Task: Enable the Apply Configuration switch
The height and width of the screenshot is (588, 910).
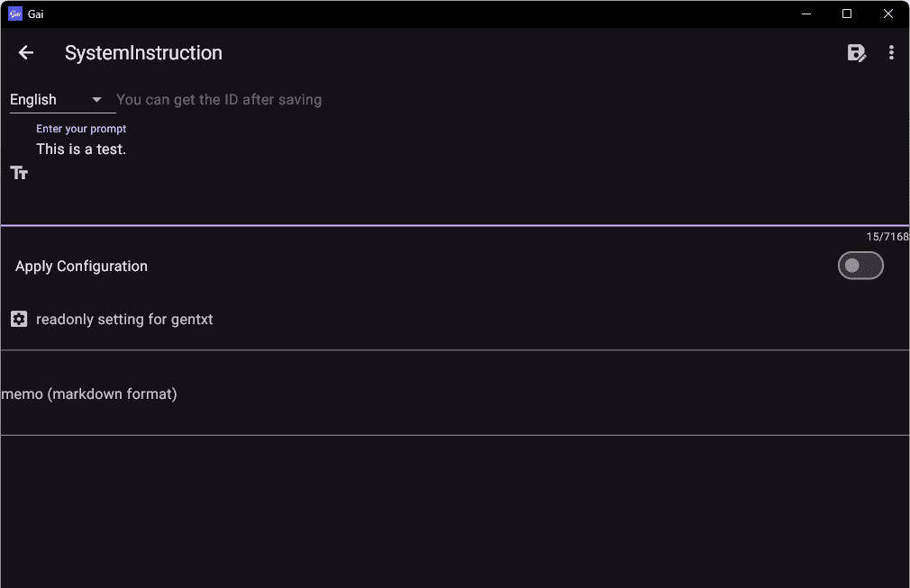Action: (x=860, y=266)
